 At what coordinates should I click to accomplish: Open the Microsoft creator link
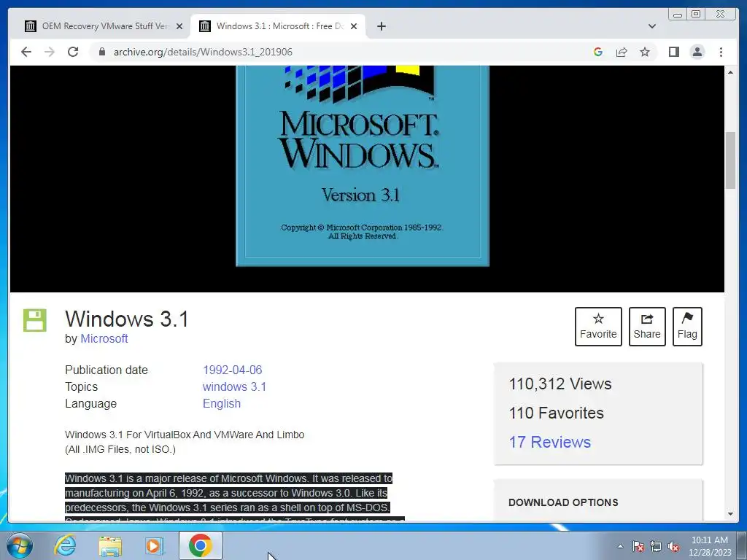point(104,338)
